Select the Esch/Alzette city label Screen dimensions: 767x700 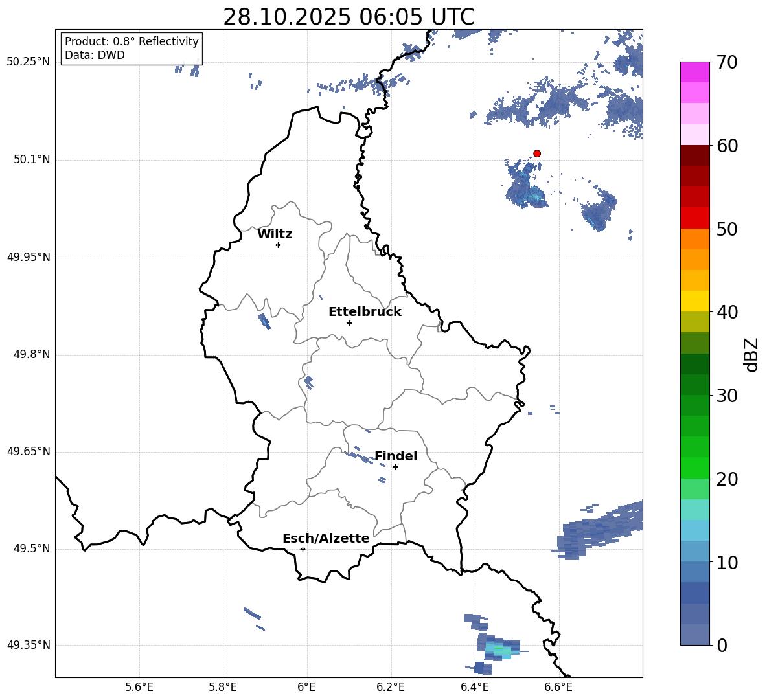pyautogui.click(x=326, y=538)
